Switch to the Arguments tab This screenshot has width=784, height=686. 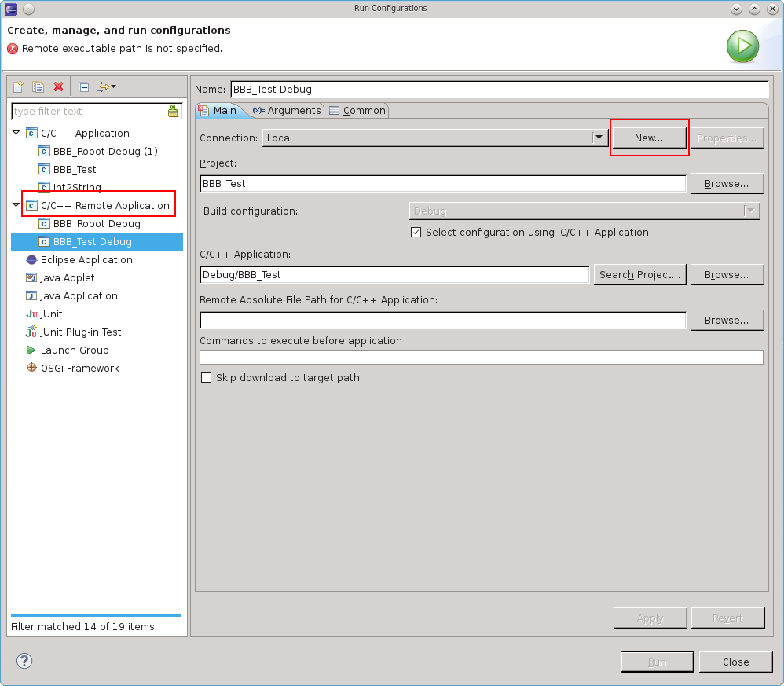coord(287,111)
